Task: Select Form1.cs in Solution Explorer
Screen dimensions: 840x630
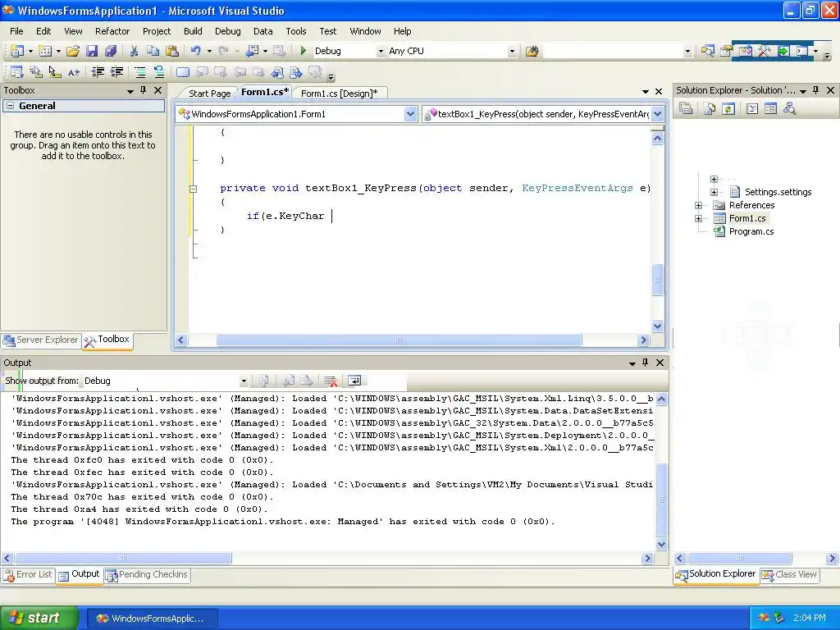Action: click(746, 218)
